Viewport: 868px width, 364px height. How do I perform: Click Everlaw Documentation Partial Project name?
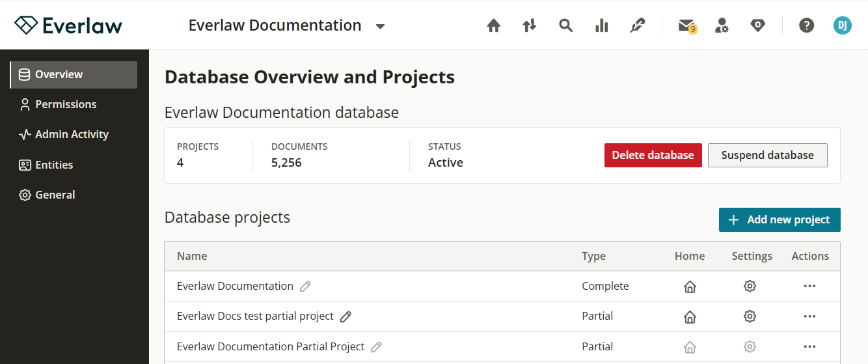point(271,346)
